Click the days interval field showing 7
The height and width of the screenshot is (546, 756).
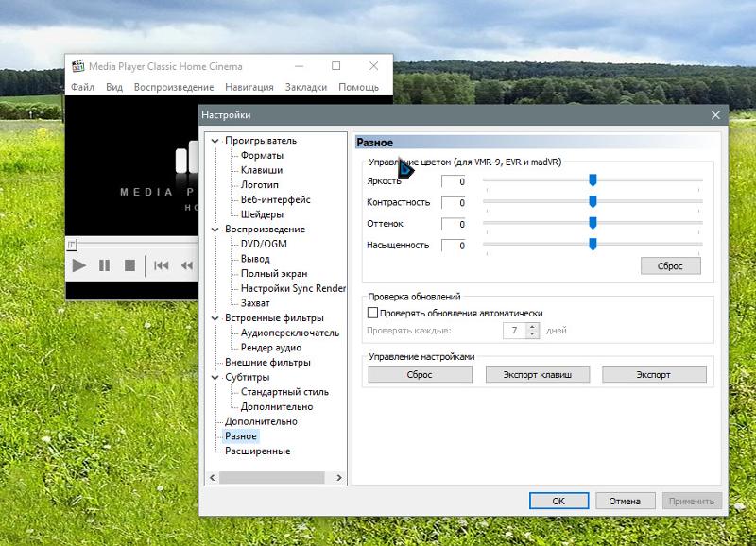pos(515,331)
